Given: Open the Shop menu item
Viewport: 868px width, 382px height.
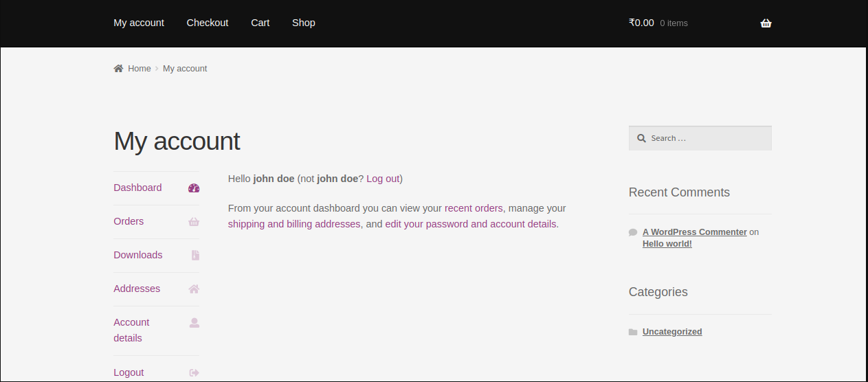Looking at the screenshot, I should click(303, 23).
